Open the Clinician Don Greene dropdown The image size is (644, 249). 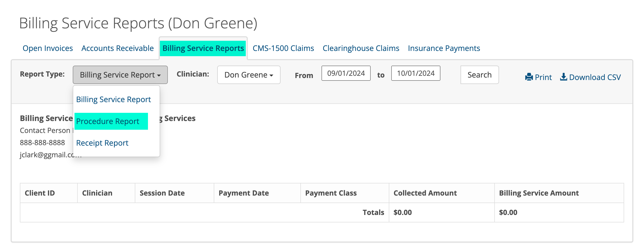pyautogui.click(x=249, y=75)
